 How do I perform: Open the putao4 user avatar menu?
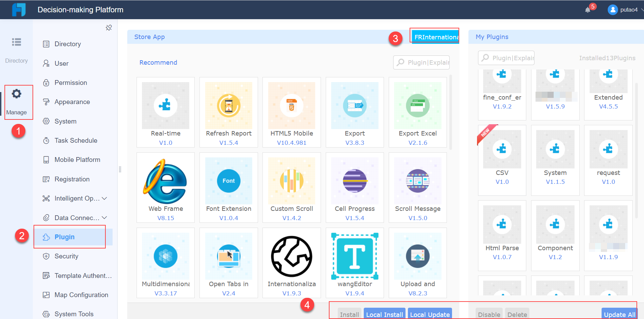[613, 10]
